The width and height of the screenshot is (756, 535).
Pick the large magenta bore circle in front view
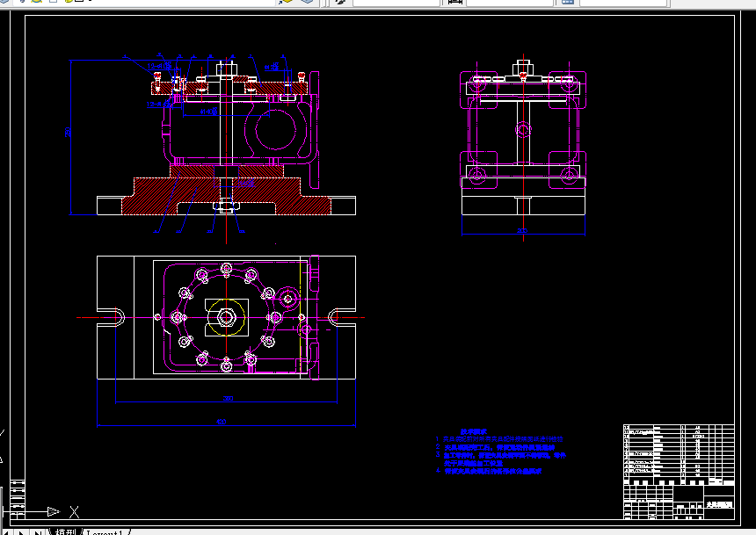[275, 130]
